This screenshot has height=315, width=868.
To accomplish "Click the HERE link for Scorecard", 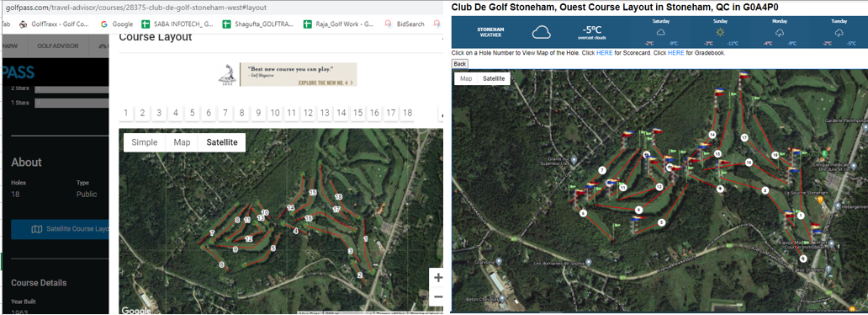I will click(x=604, y=53).
